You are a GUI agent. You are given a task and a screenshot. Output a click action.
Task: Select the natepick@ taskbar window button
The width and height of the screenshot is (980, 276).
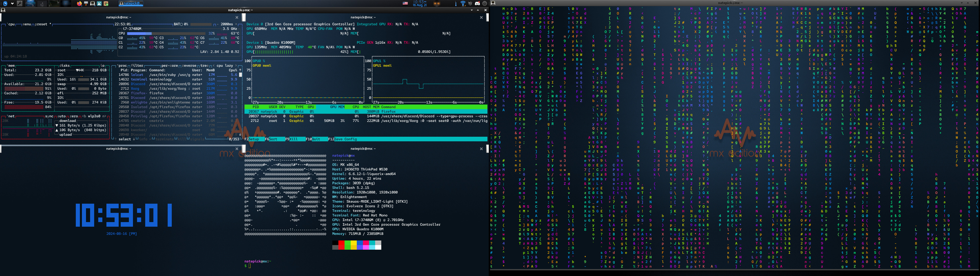[131, 3]
